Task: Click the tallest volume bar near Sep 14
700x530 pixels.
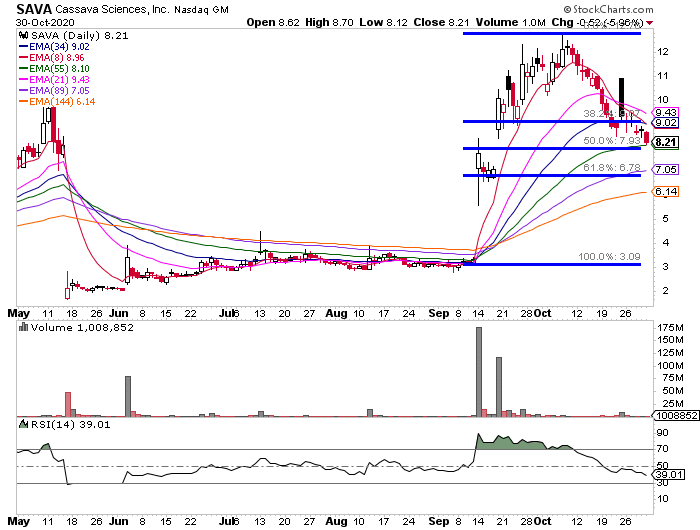Action: (479, 372)
